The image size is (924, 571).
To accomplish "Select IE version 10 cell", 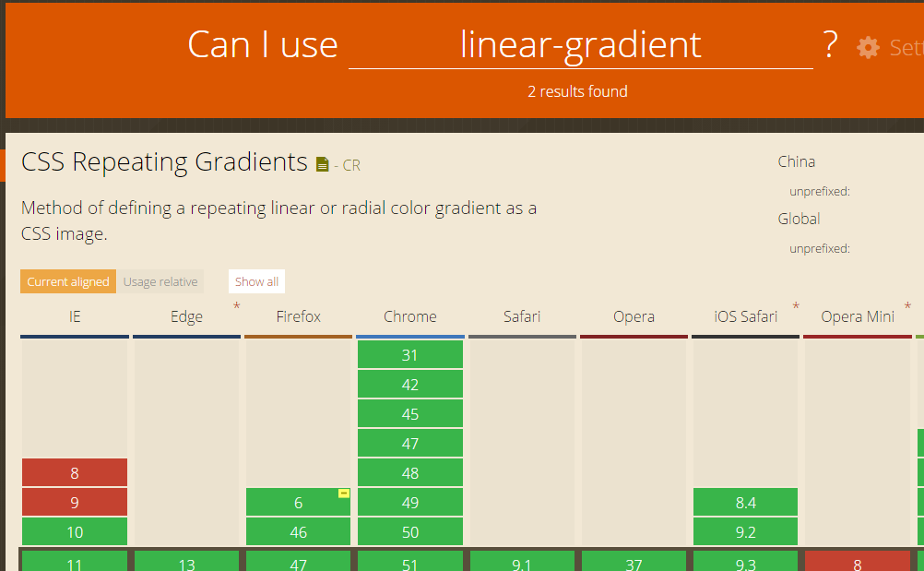I will click(x=75, y=531).
